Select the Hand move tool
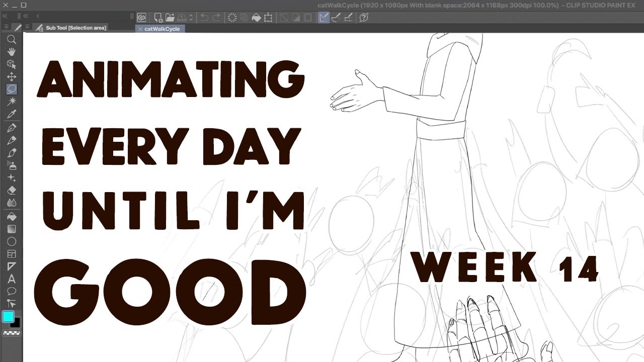 (x=12, y=52)
